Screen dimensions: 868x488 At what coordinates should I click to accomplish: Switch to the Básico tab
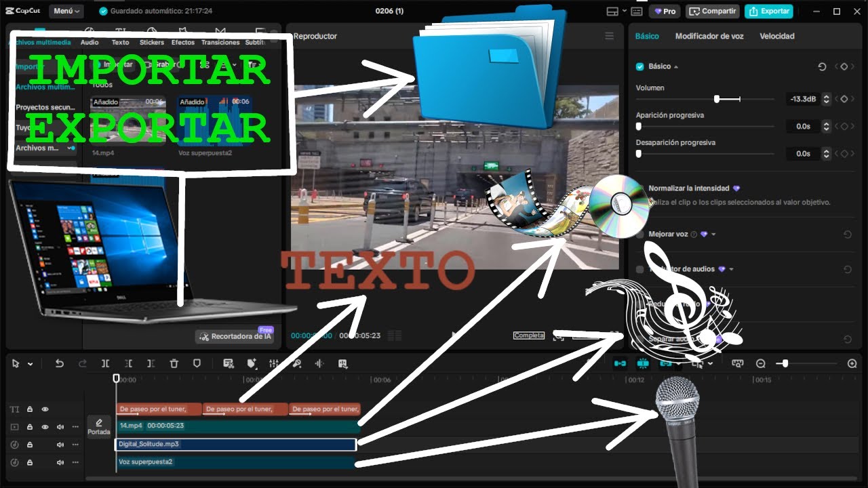point(647,36)
